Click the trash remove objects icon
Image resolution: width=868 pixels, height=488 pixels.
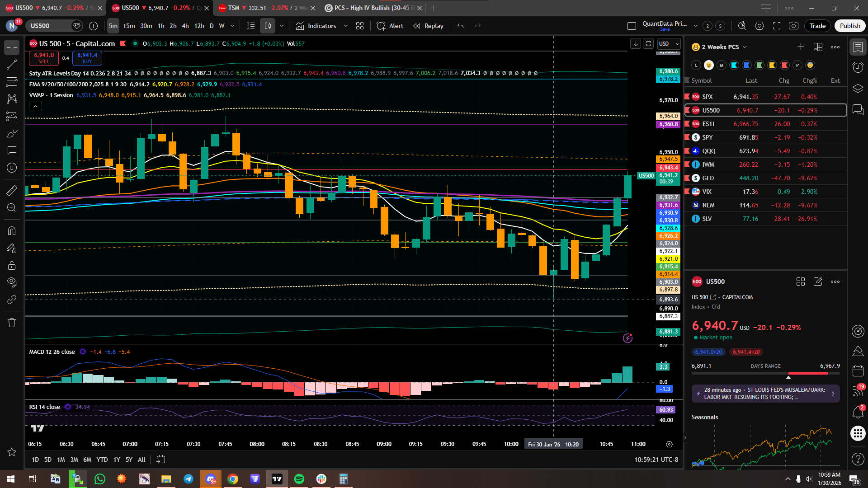pyautogui.click(x=12, y=323)
